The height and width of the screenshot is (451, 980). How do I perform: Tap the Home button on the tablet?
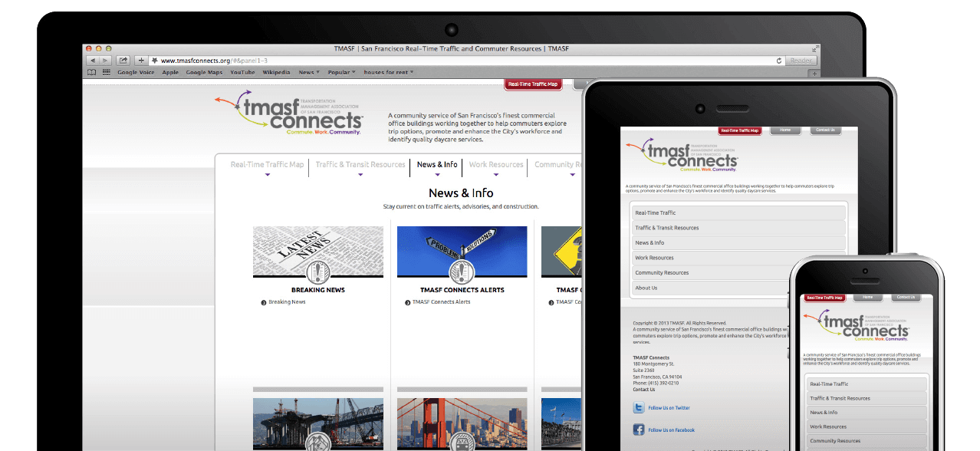click(785, 130)
